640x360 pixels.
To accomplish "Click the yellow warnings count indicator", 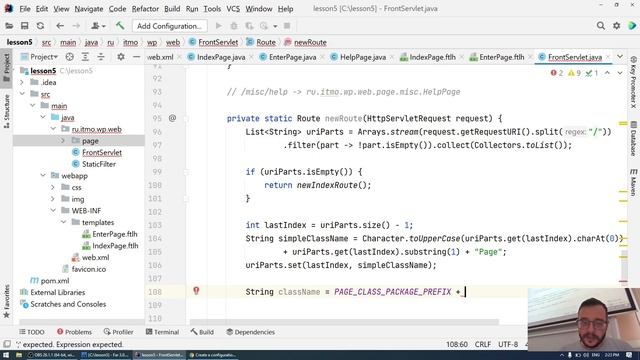I will (574, 73).
